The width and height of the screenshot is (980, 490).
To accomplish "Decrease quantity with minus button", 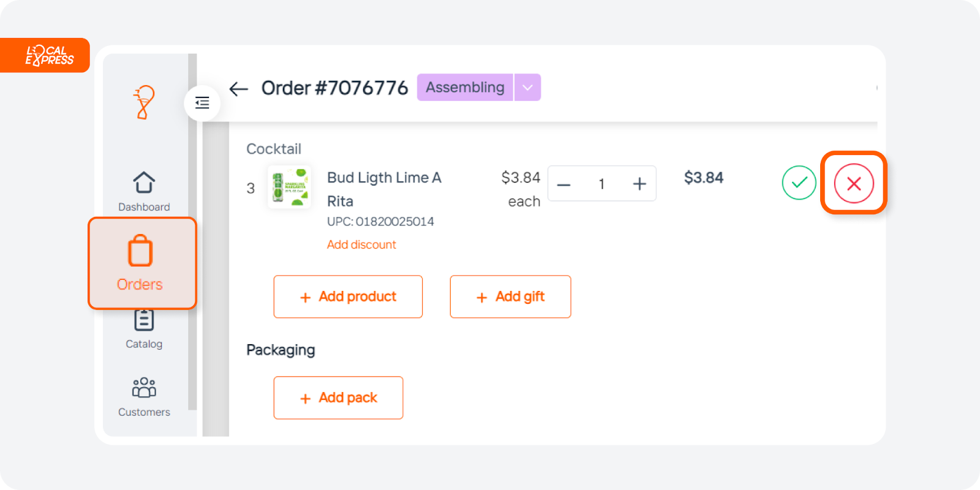I will 564,184.
